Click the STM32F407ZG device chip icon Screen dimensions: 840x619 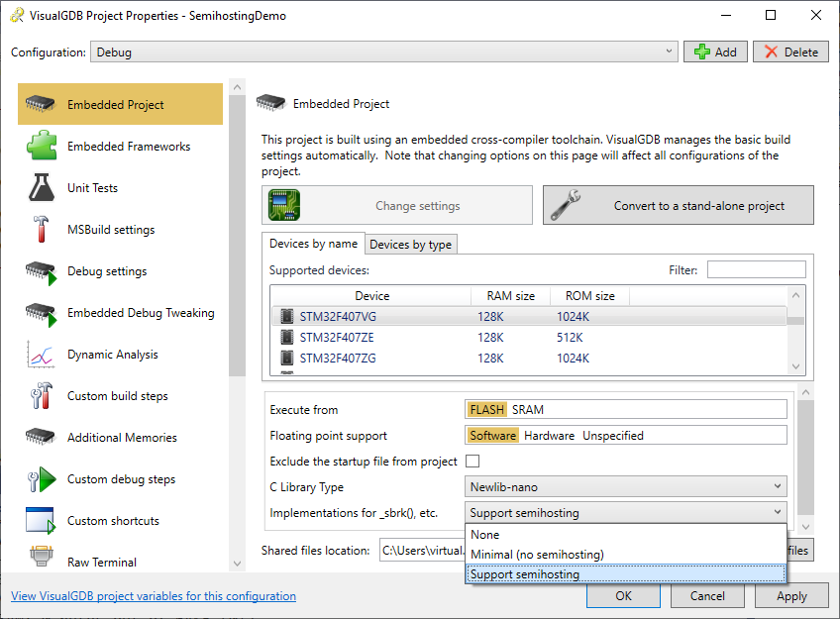tap(287, 358)
